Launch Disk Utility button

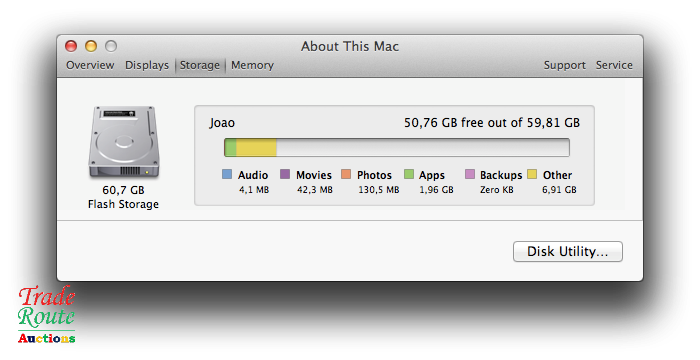coord(567,251)
